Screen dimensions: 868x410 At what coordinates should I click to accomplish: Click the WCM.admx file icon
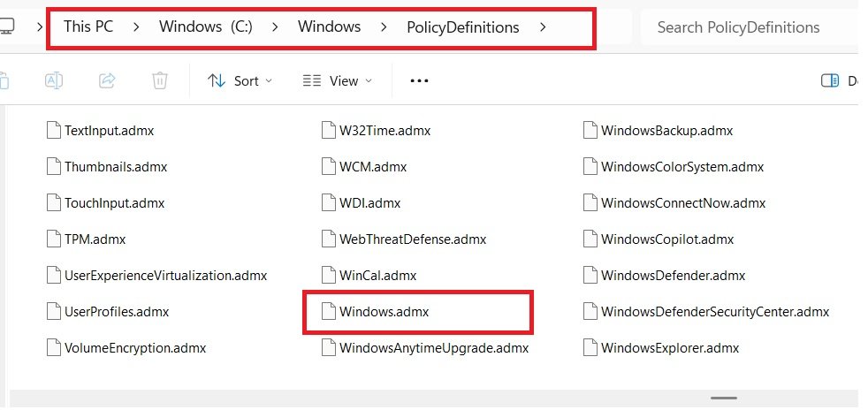point(329,166)
